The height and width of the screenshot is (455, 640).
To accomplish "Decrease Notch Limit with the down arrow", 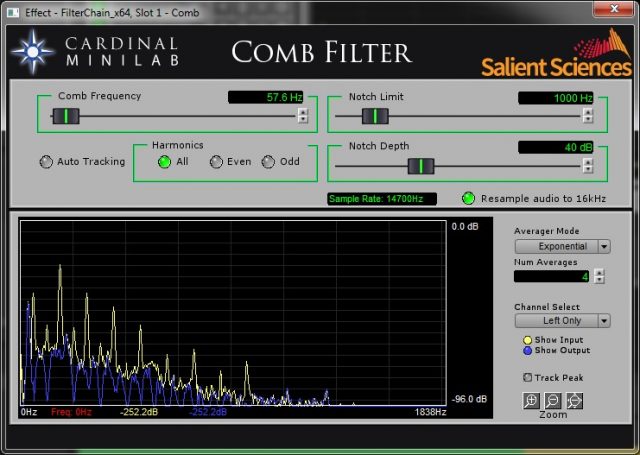I will (x=588, y=120).
